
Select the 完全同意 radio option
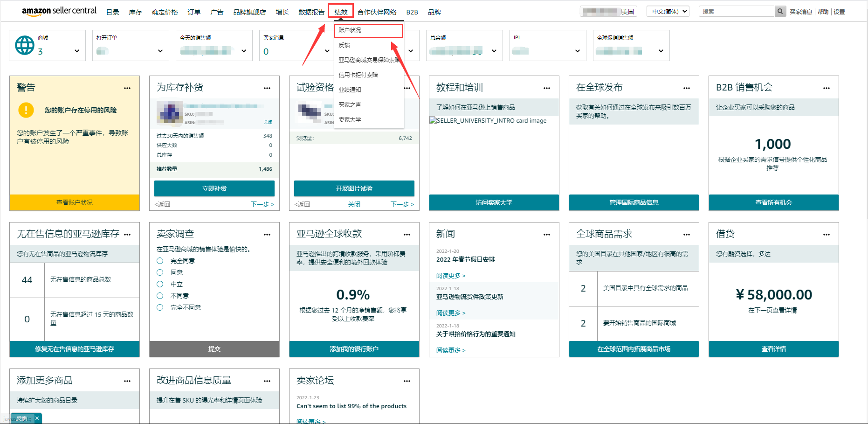(x=160, y=261)
